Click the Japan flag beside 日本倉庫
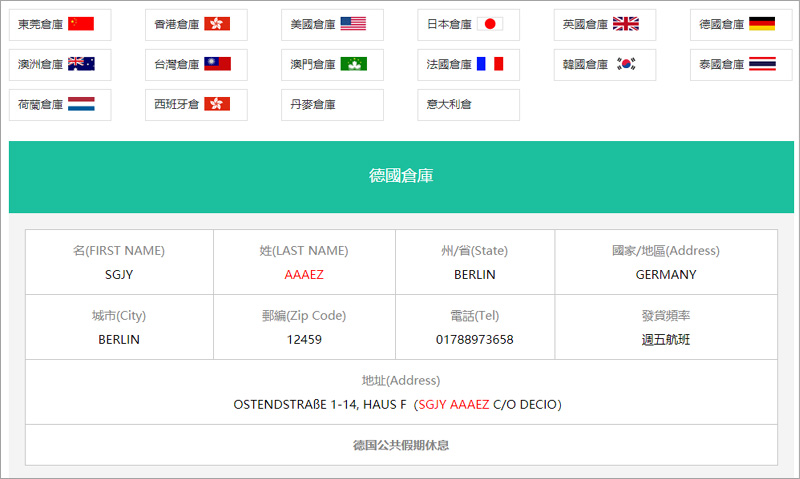 [490, 24]
